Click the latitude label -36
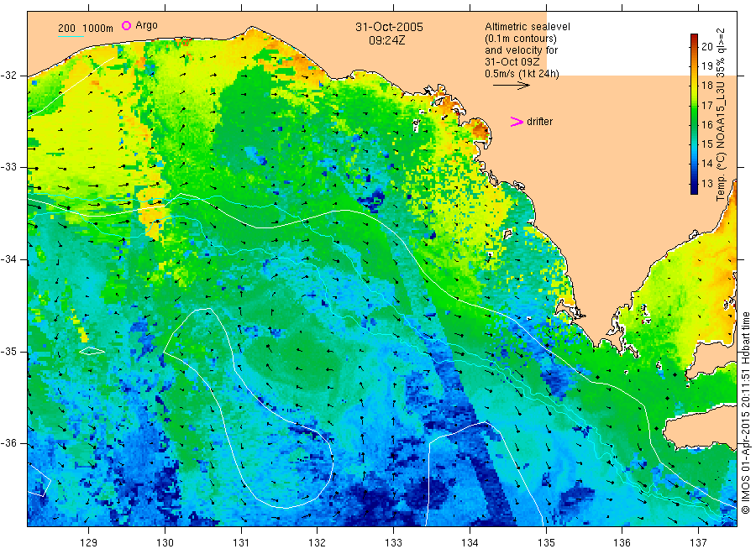756x554 pixels. click(x=9, y=442)
